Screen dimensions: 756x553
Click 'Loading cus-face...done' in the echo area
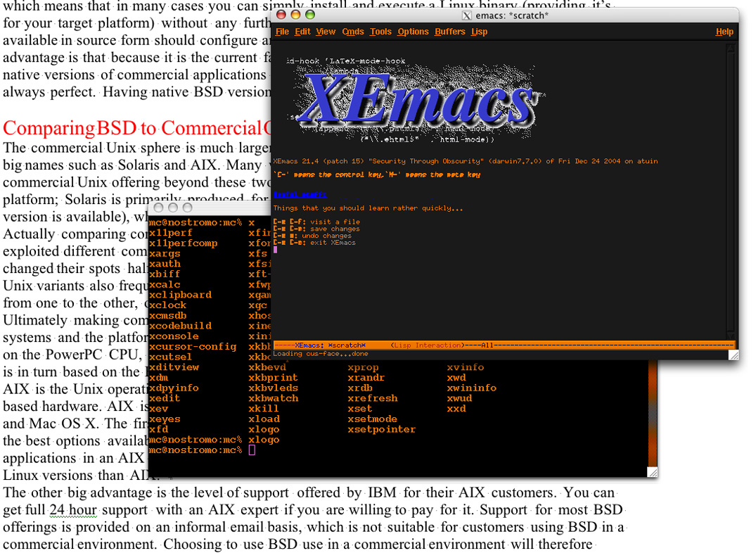(321, 354)
